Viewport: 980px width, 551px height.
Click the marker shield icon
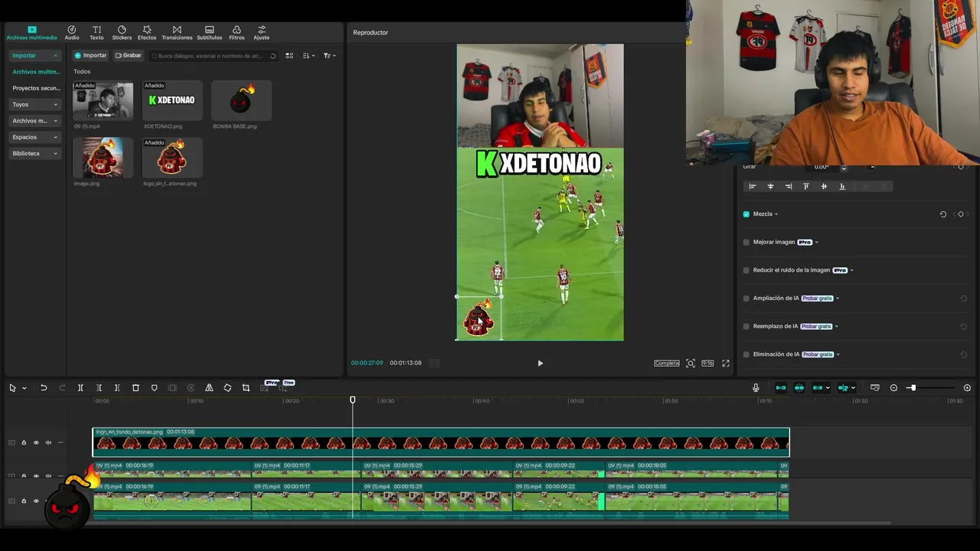click(154, 388)
